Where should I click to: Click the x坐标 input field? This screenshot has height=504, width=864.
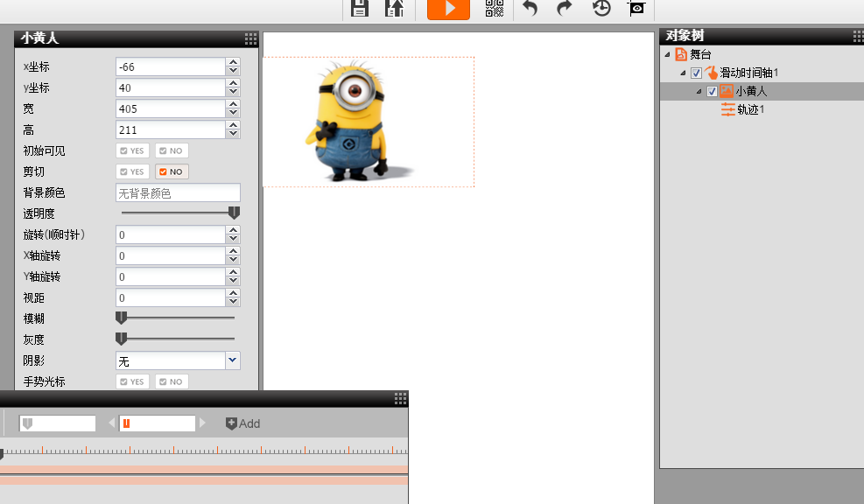171,66
